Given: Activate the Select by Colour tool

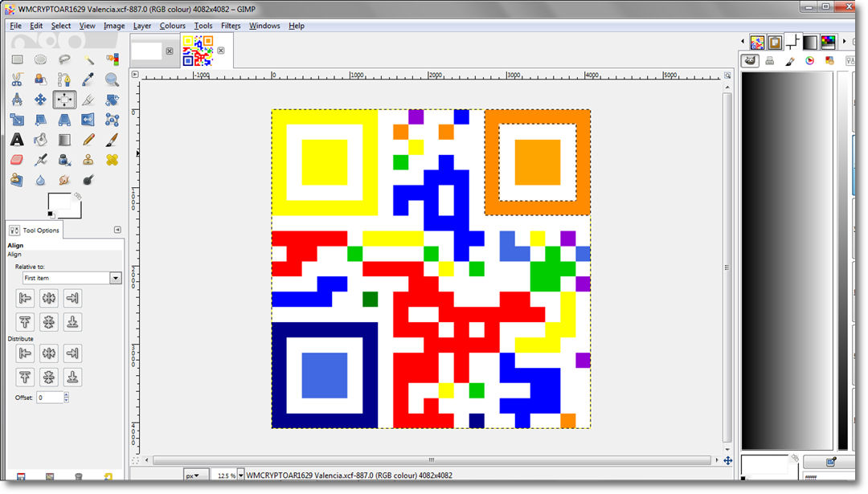Looking at the screenshot, I should (112, 59).
